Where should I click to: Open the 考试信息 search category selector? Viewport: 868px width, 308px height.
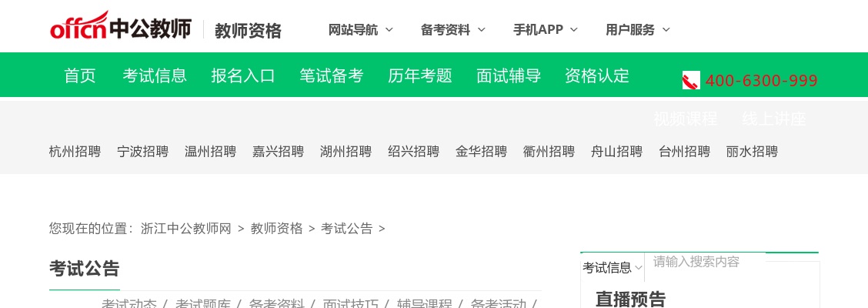pos(612,268)
